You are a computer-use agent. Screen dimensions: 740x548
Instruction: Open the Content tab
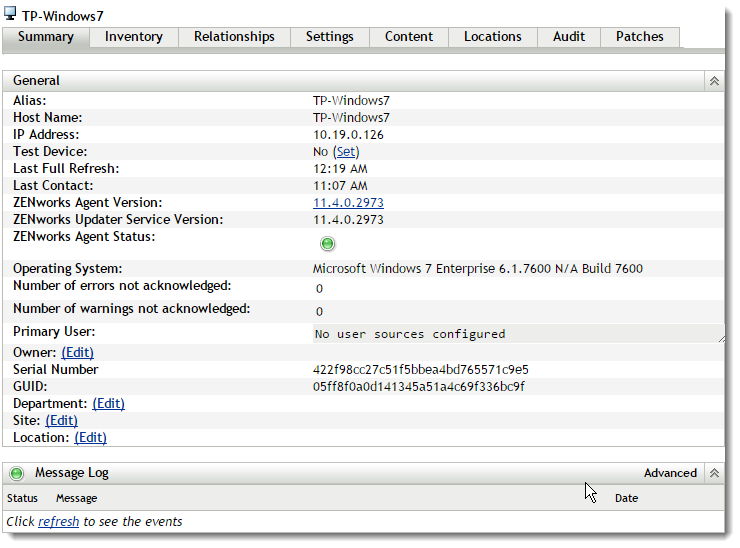(x=409, y=37)
